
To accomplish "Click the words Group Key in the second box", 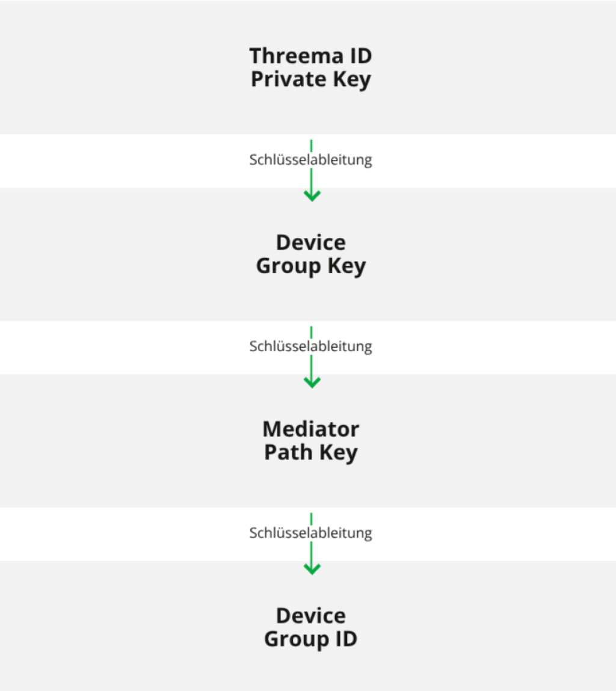I will [311, 266].
